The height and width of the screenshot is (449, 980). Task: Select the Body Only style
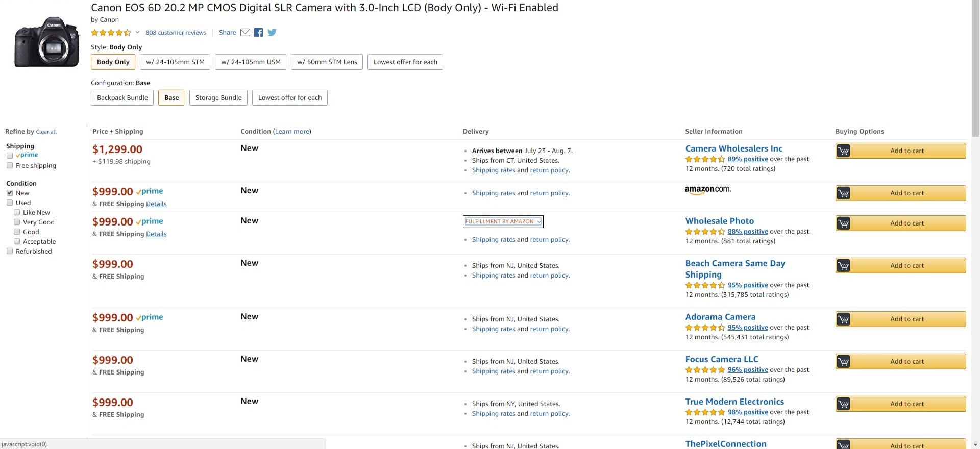[x=113, y=62]
